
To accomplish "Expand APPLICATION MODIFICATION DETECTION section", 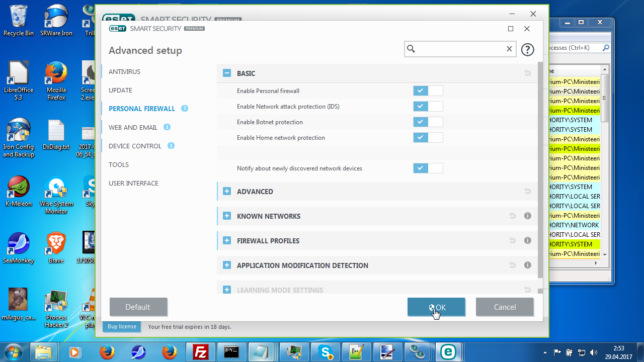I will point(227,265).
